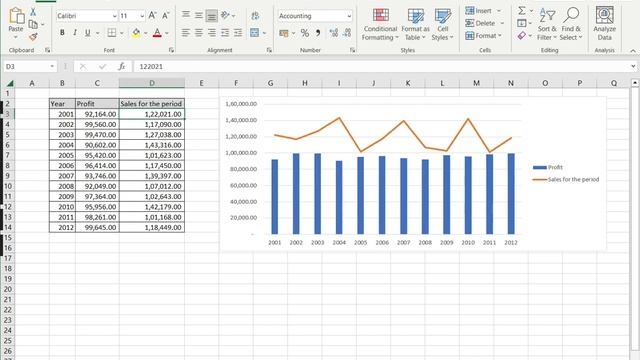Open Format as Table gallery

416,24
